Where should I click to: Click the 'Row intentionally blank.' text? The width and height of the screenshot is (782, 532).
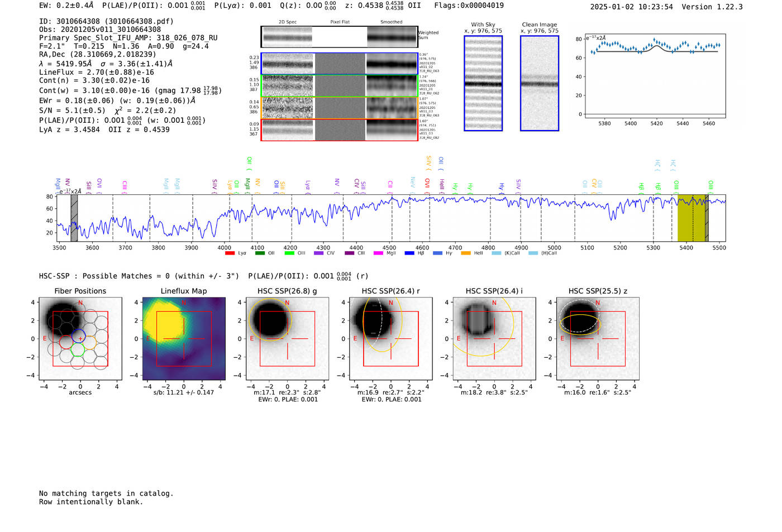(91, 502)
